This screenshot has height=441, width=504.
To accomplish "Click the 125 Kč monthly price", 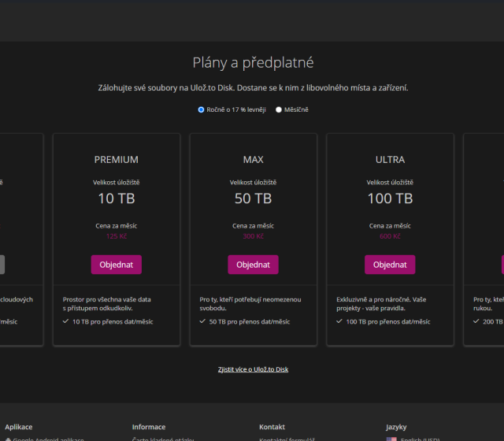I will [x=116, y=236].
